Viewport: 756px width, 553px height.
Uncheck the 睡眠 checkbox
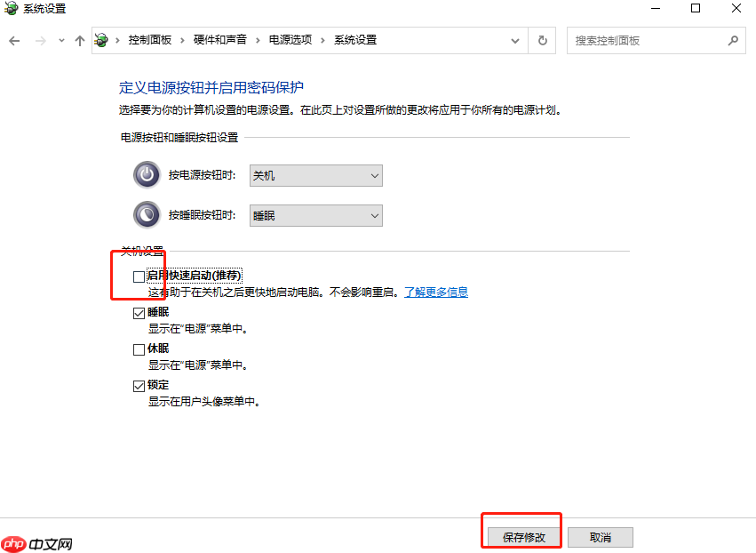[x=139, y=312]
